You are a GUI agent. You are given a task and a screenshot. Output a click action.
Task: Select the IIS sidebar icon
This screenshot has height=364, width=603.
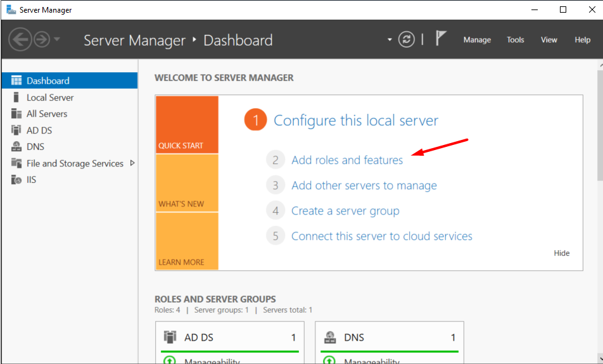coord(16,180)
